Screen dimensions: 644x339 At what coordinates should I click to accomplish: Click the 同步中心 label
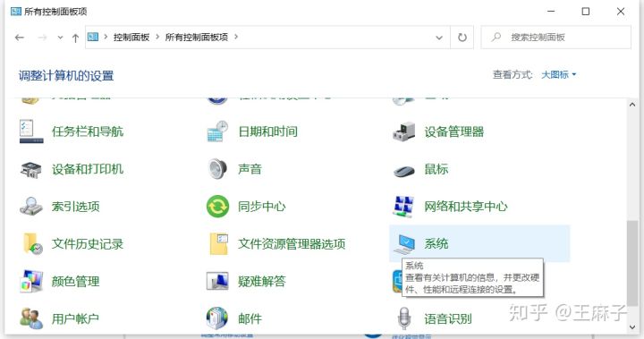point(261,207)
